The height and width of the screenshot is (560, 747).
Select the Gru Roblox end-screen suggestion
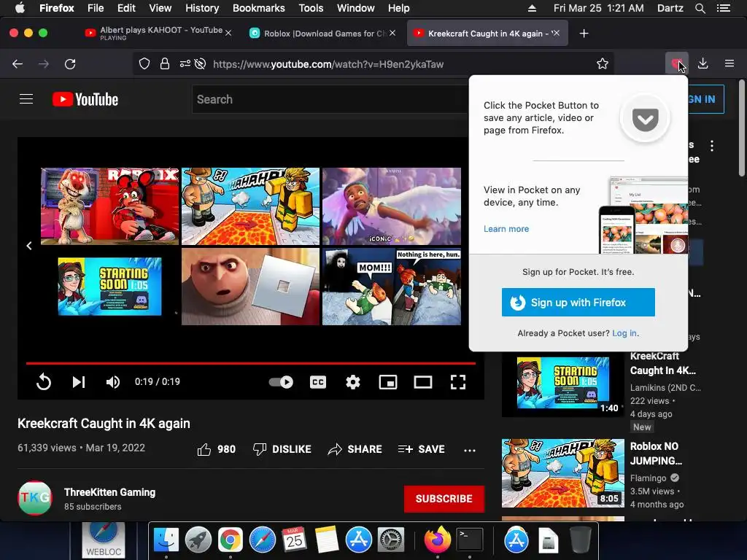[x=250, y=287]
